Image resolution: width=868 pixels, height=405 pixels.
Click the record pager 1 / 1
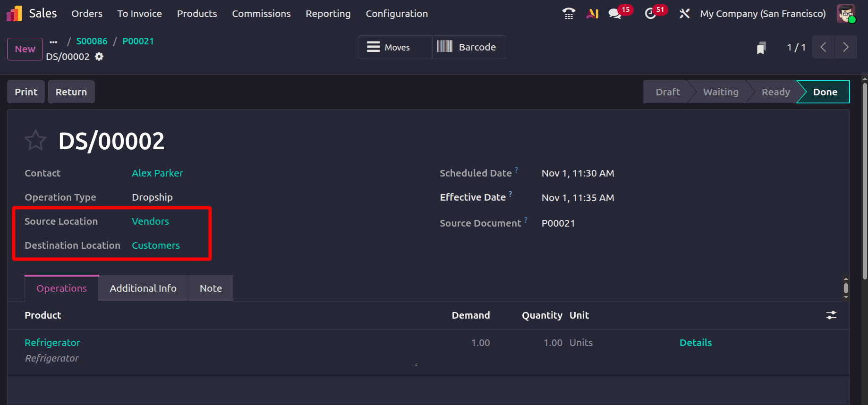(x=796, y=47)
